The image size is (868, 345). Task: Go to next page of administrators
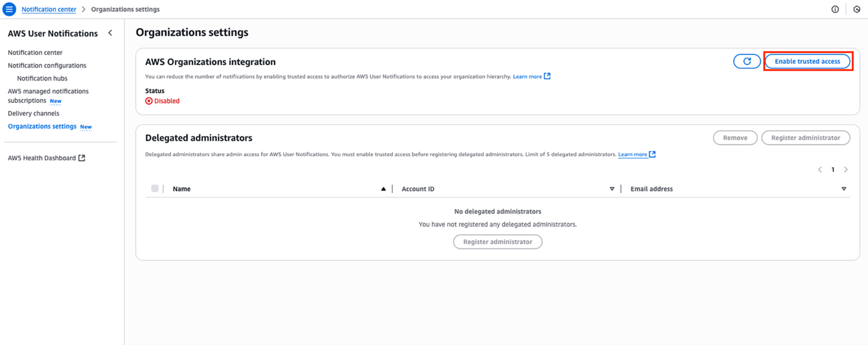pos(846,170)
